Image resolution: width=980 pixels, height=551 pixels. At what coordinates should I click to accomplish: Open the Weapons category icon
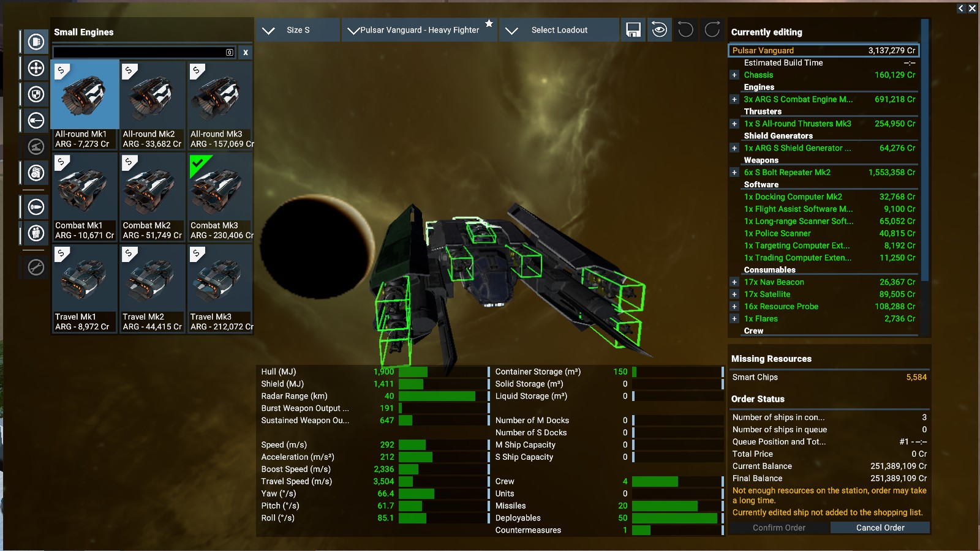(x=36, y=121)
